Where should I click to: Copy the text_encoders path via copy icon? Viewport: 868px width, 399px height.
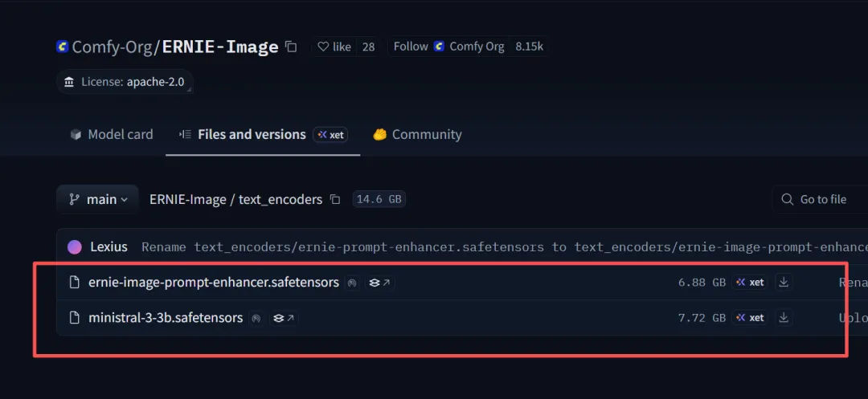(x=335, y=199)
